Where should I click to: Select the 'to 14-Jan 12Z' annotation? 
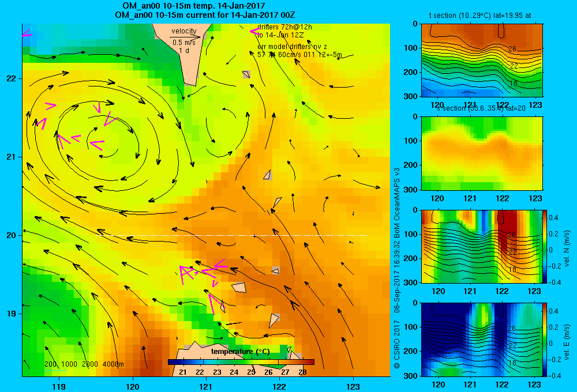pyautogui.click(x=280, y=35)
